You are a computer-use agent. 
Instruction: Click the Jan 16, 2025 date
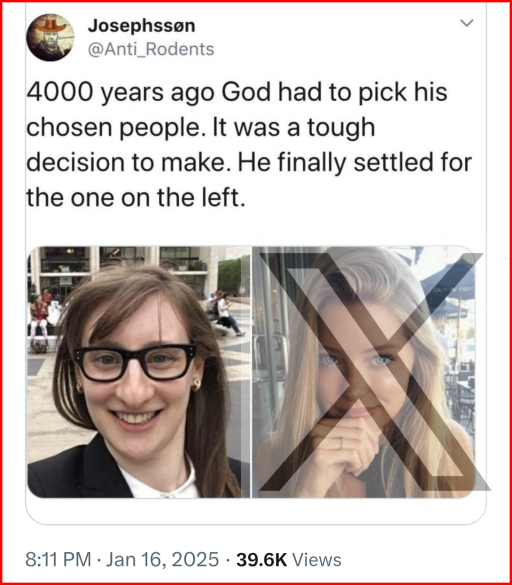tap(162, 560)
